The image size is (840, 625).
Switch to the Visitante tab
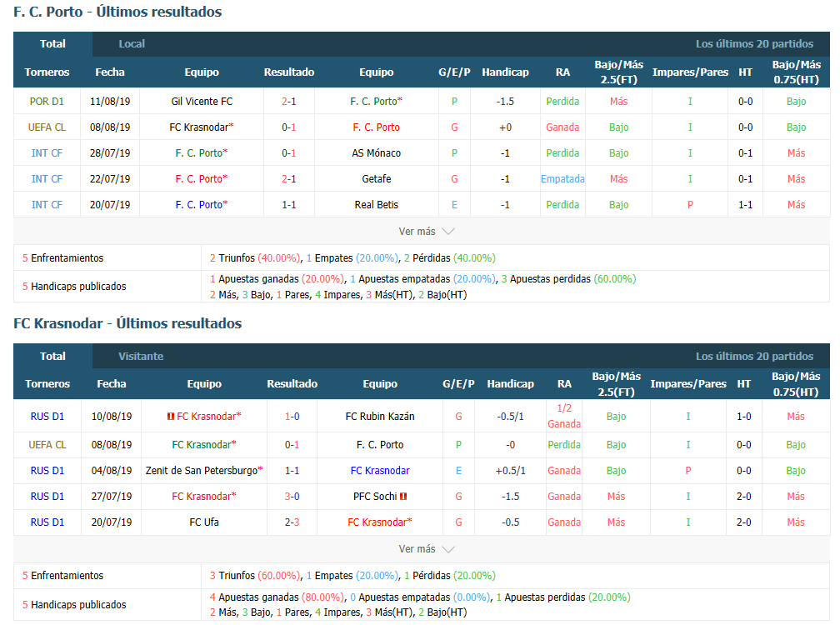[x=141, y=356]
